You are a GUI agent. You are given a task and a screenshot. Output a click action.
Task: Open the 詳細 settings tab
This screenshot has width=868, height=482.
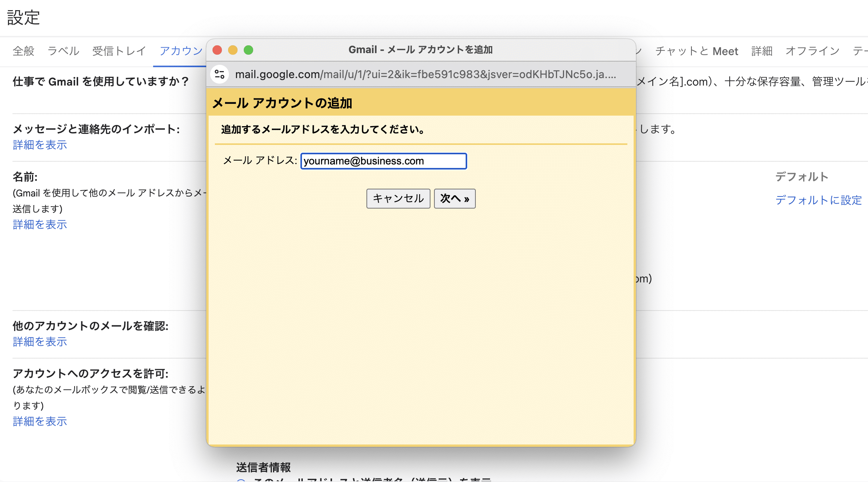pos(761,51)
